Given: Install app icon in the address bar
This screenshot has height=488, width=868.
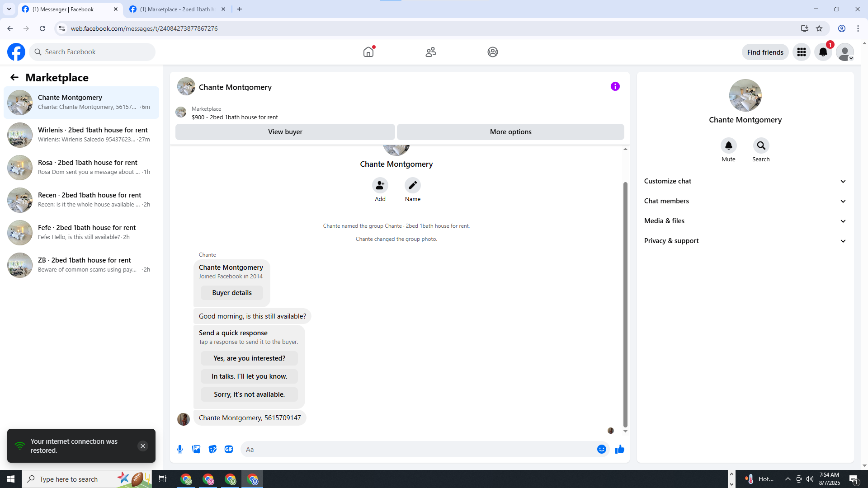Looking at the screenshot, I should coord(805,28).
